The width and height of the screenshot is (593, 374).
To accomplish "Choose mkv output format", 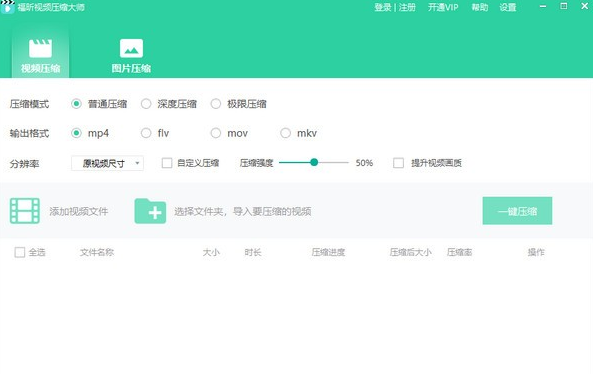I will (x=286, y=133).
